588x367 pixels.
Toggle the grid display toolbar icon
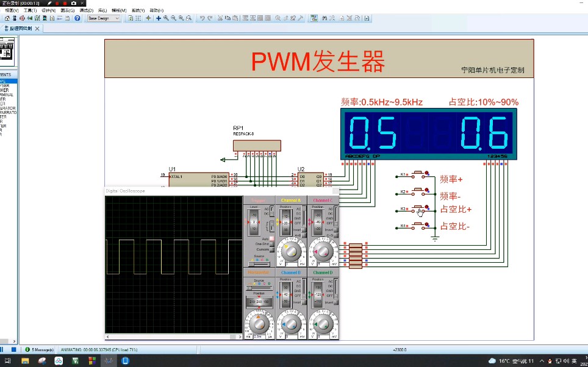pos(138,18)
